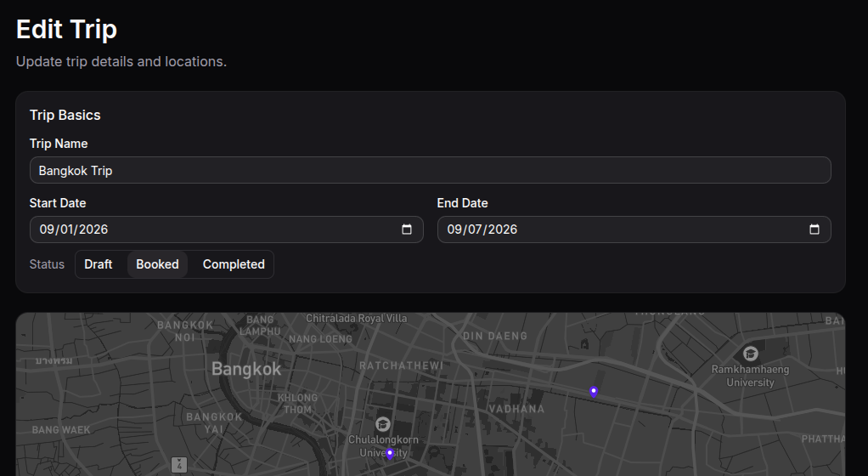Click the Start Date field 09/01/2026

tap(227, 229)
